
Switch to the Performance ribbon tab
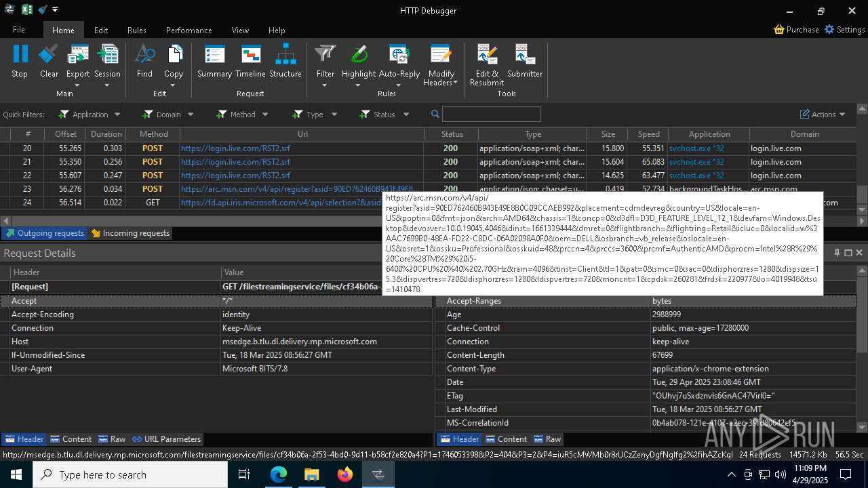click(x=189, y=30)
